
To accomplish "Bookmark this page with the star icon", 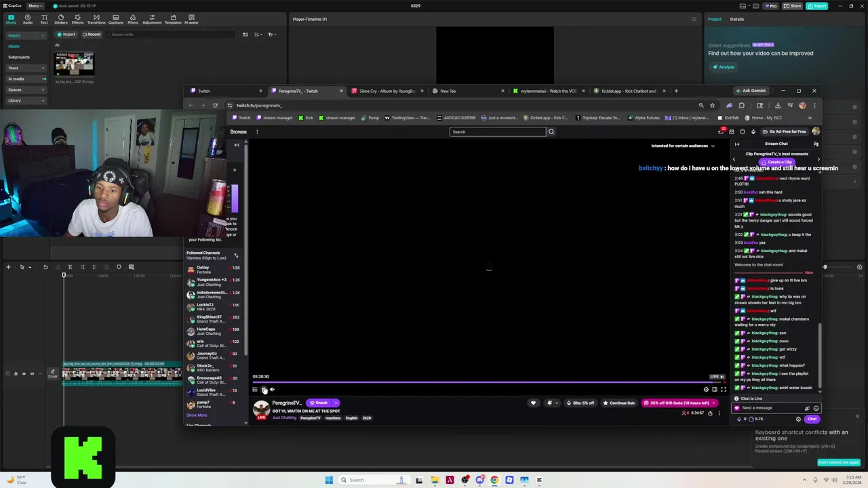I will coord(712,105).
